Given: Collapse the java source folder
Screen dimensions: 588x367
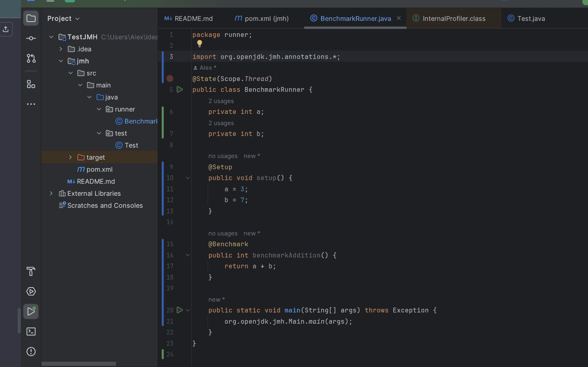Looking at the screenshot, I should pos(89,97).
